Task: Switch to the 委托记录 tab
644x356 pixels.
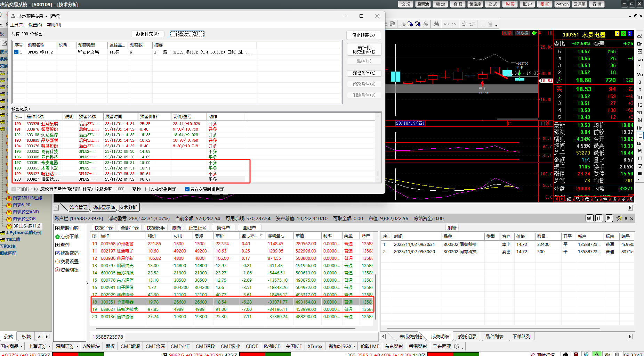Action: (467, 337)
